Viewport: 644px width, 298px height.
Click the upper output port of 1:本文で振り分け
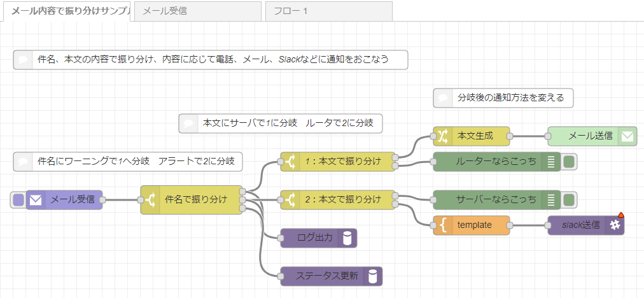pyautogui.click(x=395, y=157)
